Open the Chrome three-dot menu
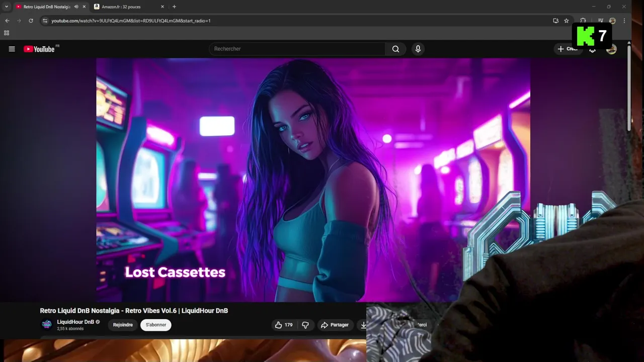The height and width of the screenshot is (362, 644). coord(624,21)
